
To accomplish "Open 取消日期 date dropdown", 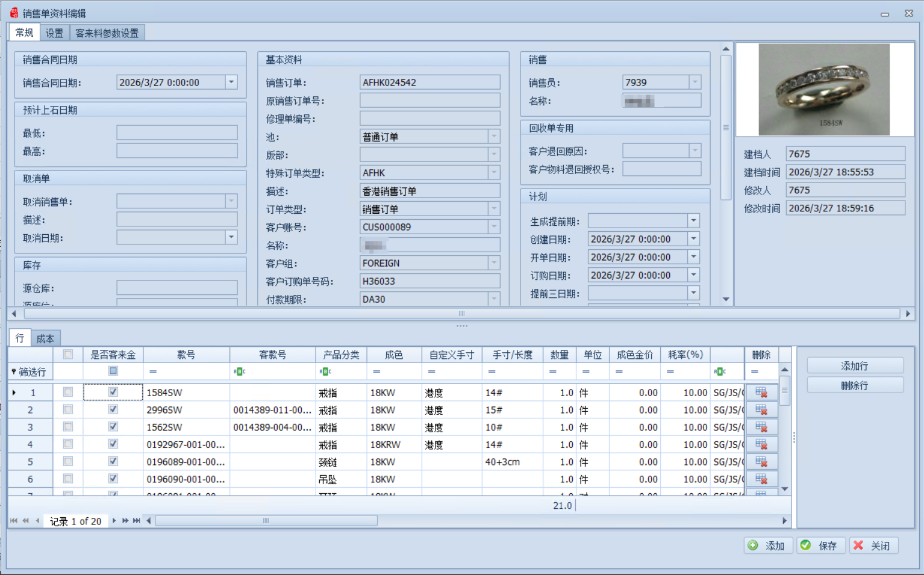I will (x=231, y=237).
